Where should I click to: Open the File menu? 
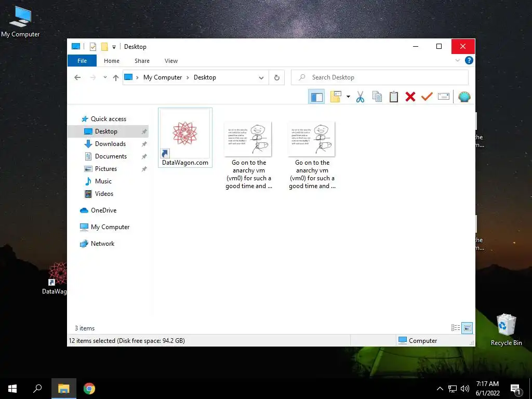82,61
